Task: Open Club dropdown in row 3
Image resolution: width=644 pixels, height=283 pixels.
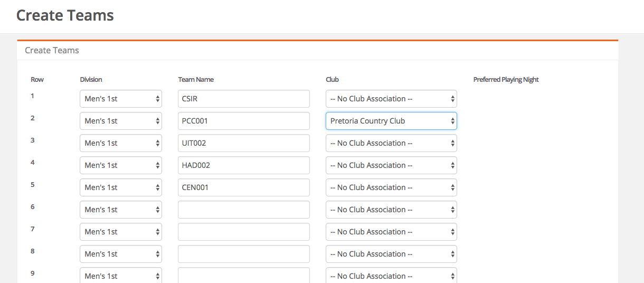Action: [391, 143]
